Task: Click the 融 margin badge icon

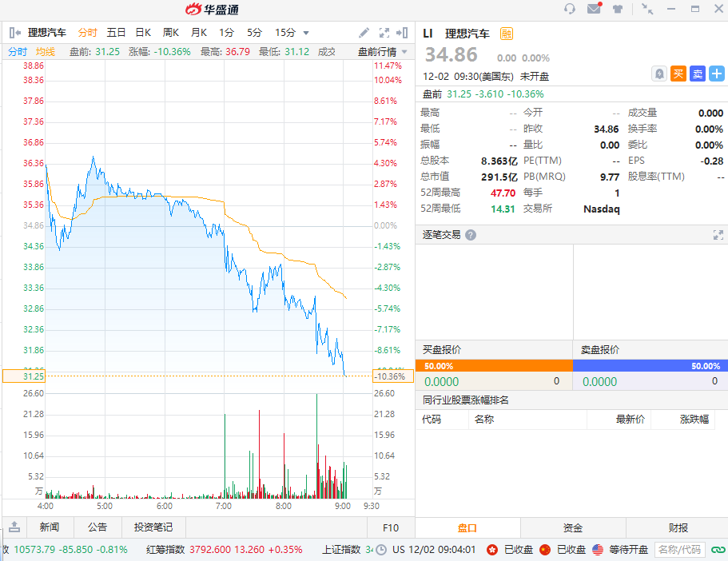Action: (x=507, y=34)
